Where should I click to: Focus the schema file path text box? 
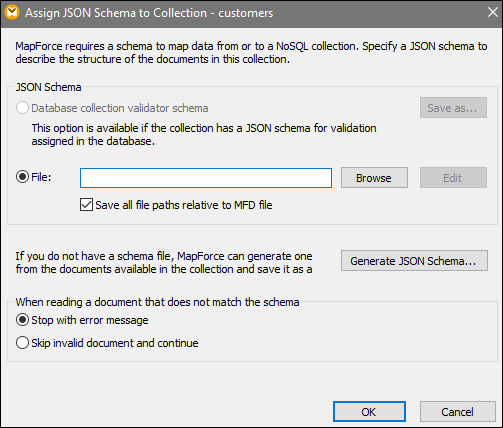206,178
